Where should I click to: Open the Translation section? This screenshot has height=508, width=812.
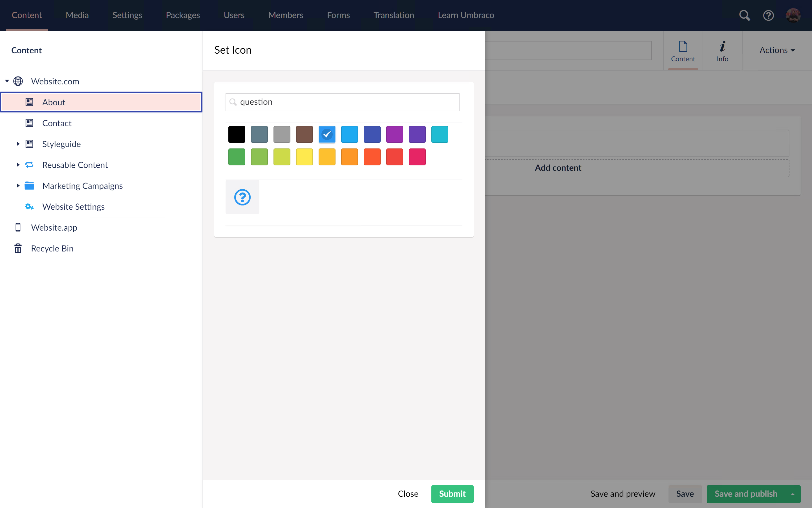click(x=394, y=16)
